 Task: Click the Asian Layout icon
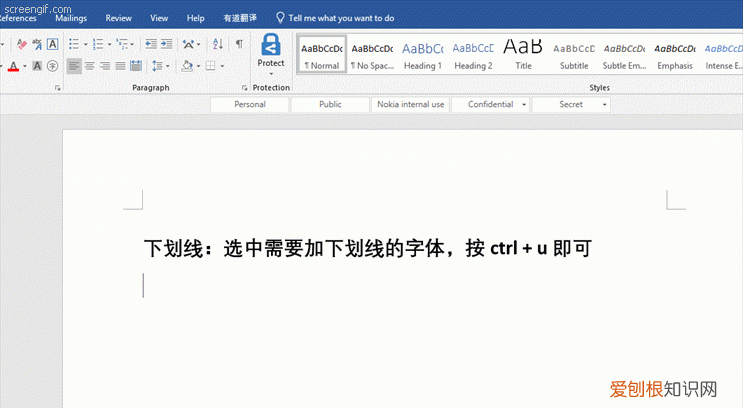[188, 44]
